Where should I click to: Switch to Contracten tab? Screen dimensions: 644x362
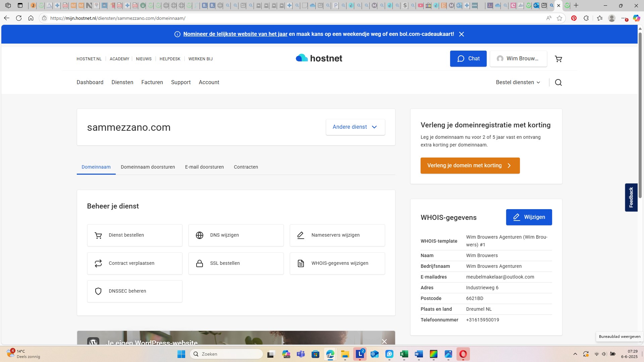[246, 167]
